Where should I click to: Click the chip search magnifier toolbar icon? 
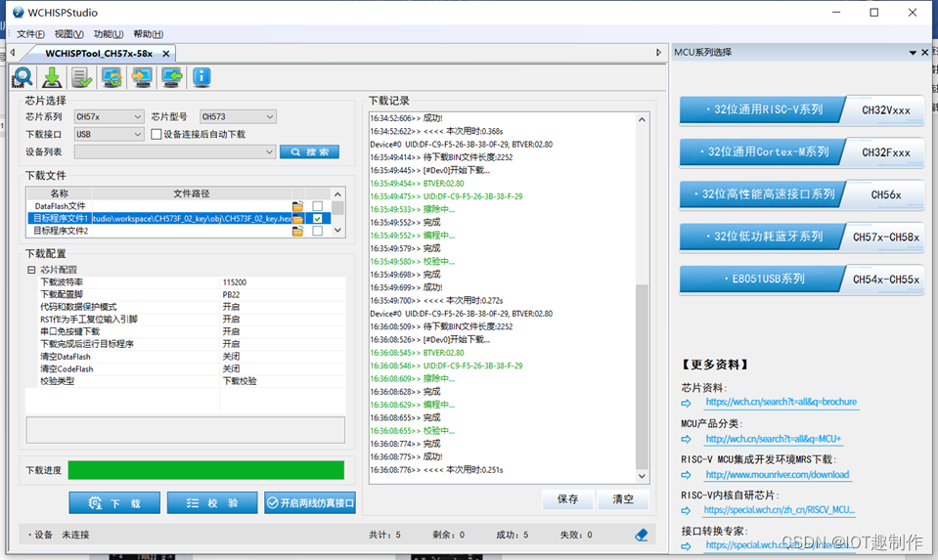[x=22, y=77]
